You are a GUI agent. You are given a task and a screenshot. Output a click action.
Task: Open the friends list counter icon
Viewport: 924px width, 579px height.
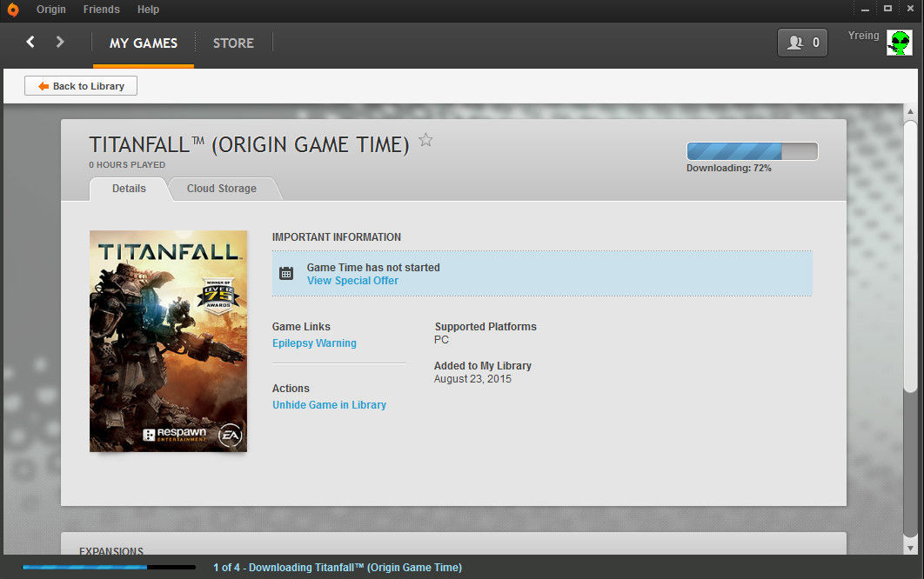(x=802, y=43)
